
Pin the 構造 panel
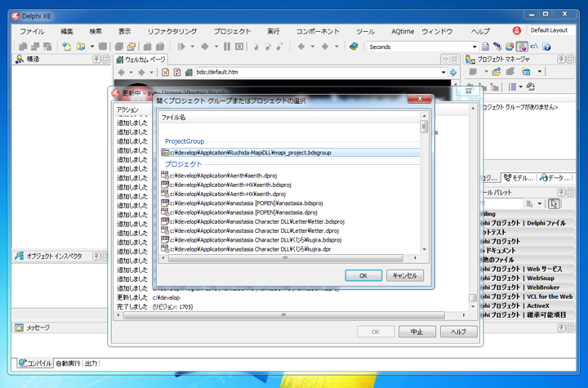(x=96, y=59)
